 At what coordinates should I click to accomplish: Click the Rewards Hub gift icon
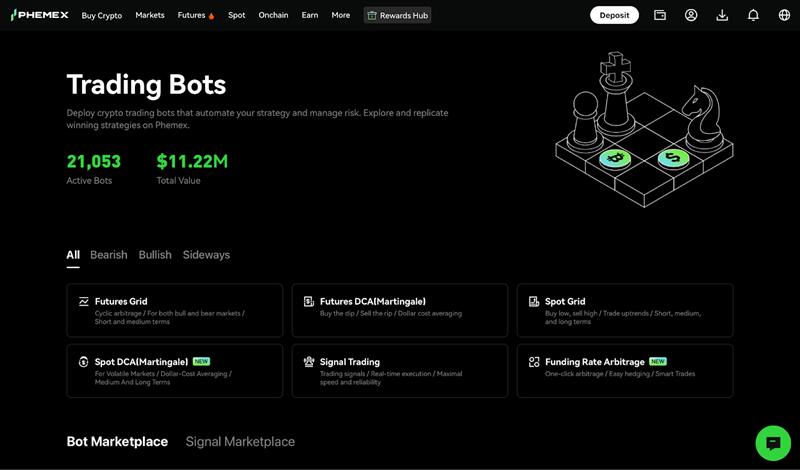click(x=372, y=15)
